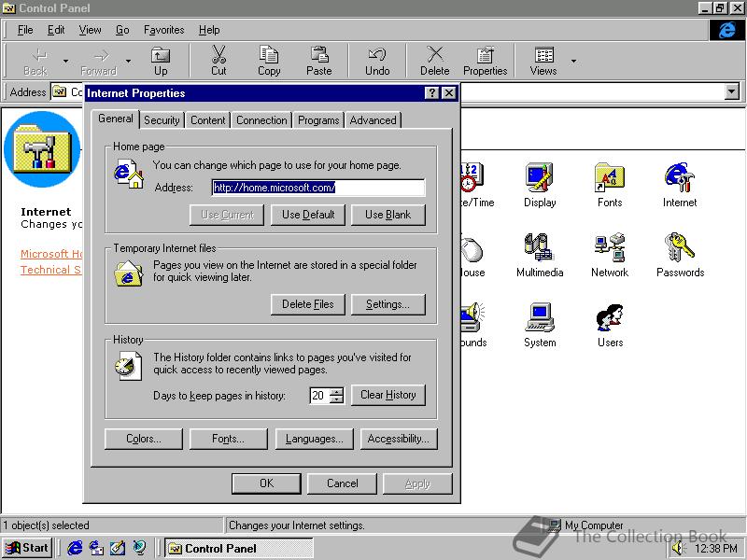Open the Colors dialog button
Image resolution: width=747 pixels, height=560 pixels.
click(x=144, y=439)
